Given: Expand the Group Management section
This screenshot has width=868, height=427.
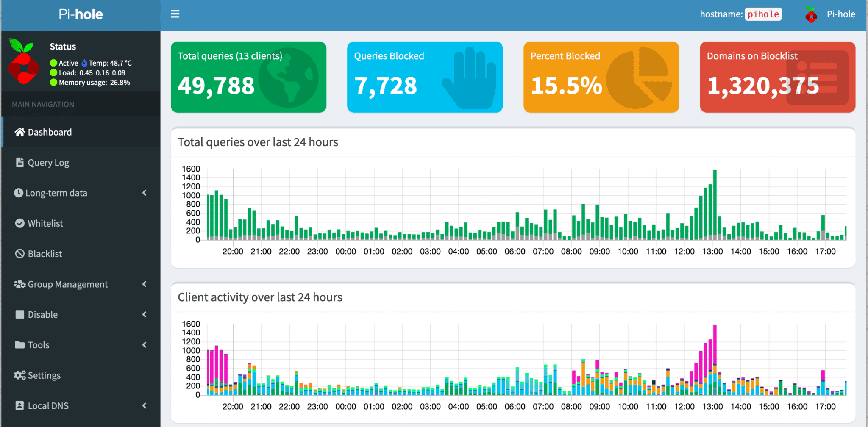Looking at the screenshot, I should tap(67, 284).
